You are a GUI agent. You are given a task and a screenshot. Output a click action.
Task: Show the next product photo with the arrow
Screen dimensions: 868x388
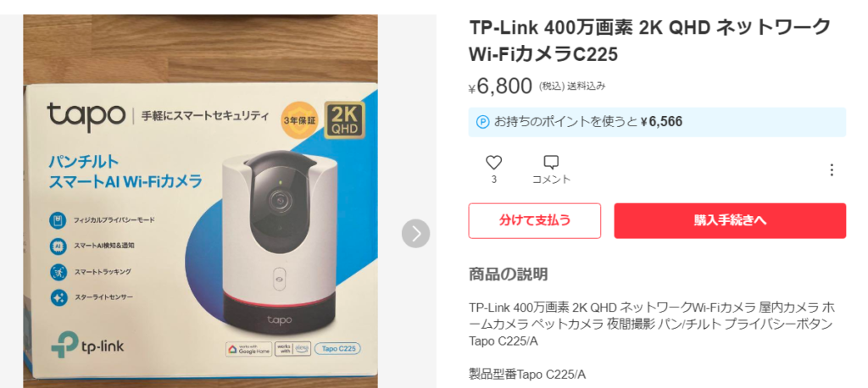(415, 234)
